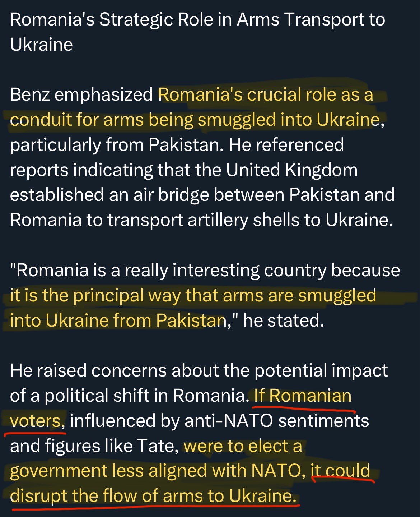Click the phrase "transport artillery shells to Ukraine"
The image size is (420, 517).
click(x=248, y=220)
